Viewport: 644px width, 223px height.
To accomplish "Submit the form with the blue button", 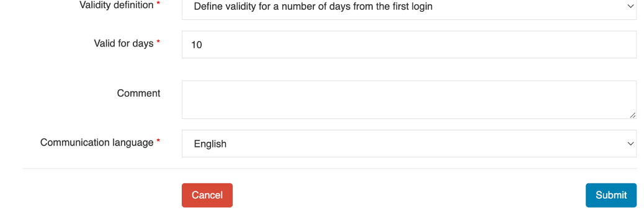I will pos(611,195).
